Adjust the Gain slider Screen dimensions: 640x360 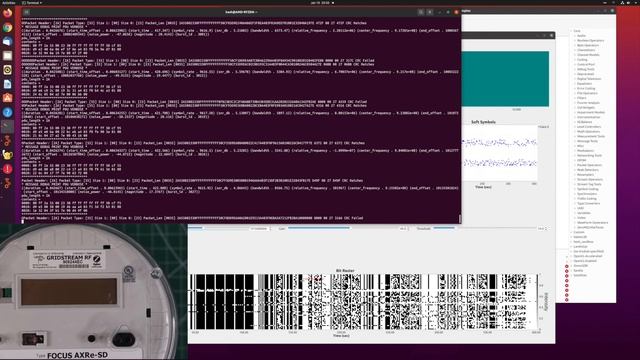coord(342,228)
